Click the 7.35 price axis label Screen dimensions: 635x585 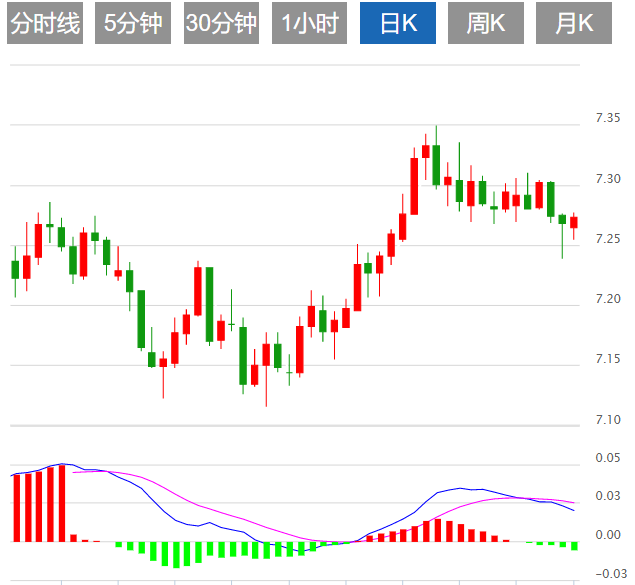[608, 118]
